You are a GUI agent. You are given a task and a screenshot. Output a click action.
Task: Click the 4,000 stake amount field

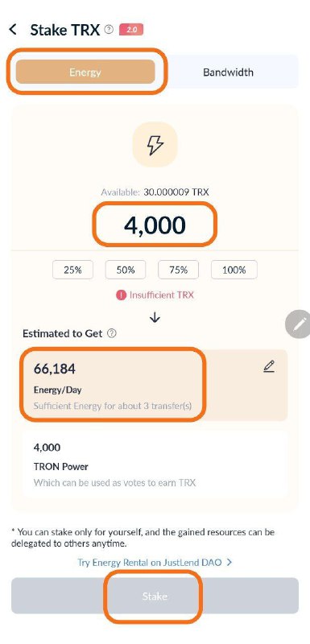[x=155, y=225]
